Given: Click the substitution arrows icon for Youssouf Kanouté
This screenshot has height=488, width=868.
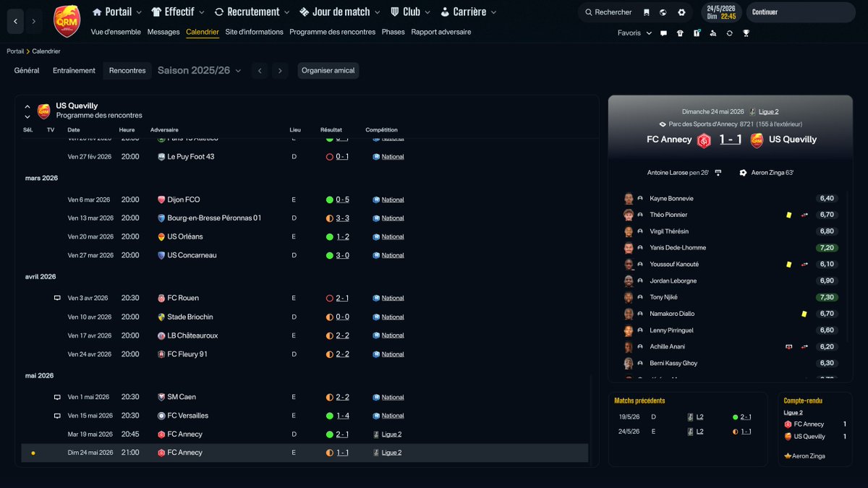Looking at the screenshot, I should pos(804,265).
